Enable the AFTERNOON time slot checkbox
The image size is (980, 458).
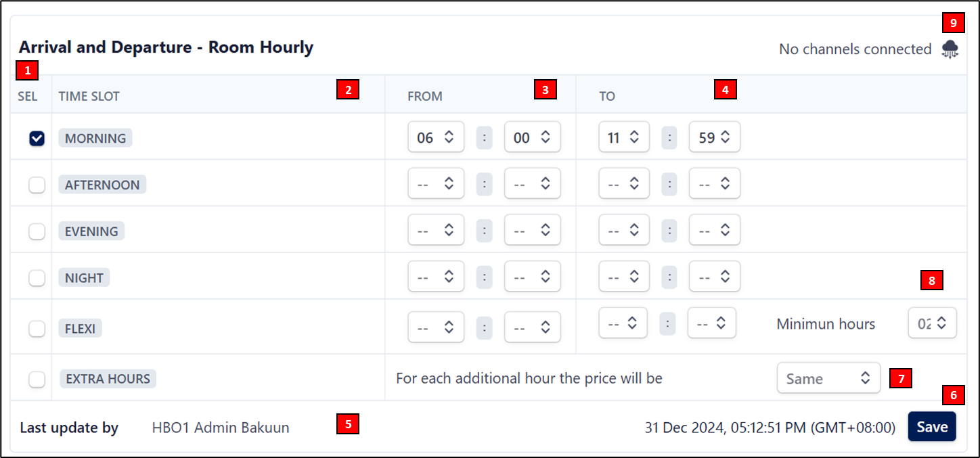pos(37,185)
